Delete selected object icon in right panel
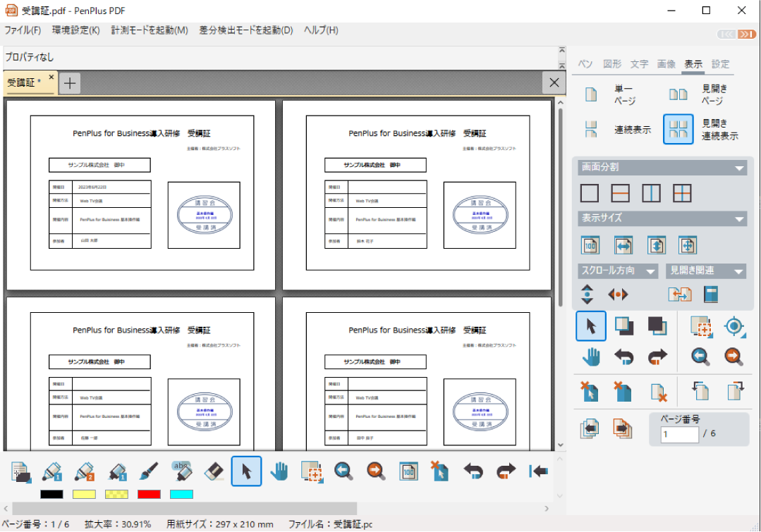The width and height of the screenshot is (761, 532). point(590,391)
